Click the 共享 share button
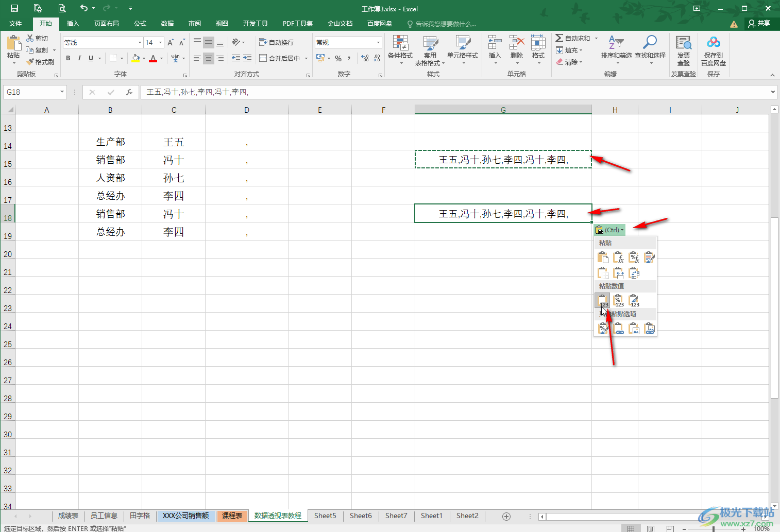Image resolution: width=780 pixels, height=532 pixels. tap(759, 24)
